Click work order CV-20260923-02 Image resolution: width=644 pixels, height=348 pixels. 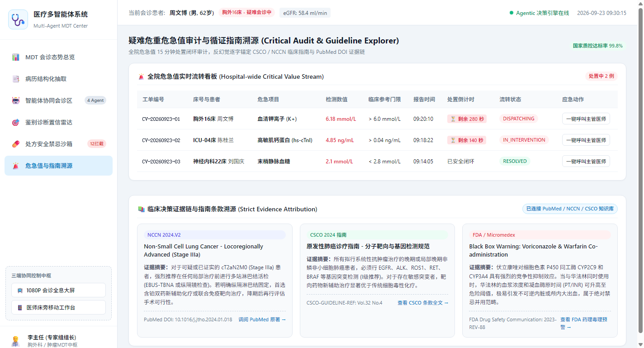(x=161, y=140)
